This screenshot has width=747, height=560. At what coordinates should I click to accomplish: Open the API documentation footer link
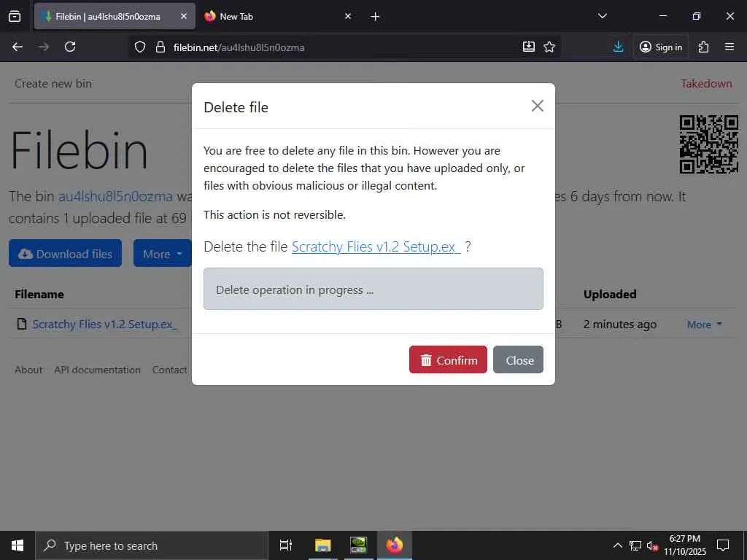pyautogui.click(x=97, y=370)
